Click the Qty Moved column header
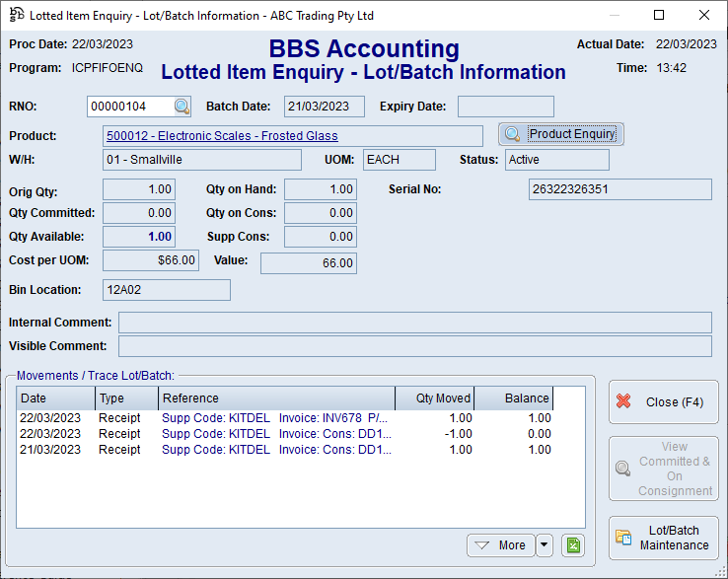This screenshot has height=579, width=728. point(434,398)
